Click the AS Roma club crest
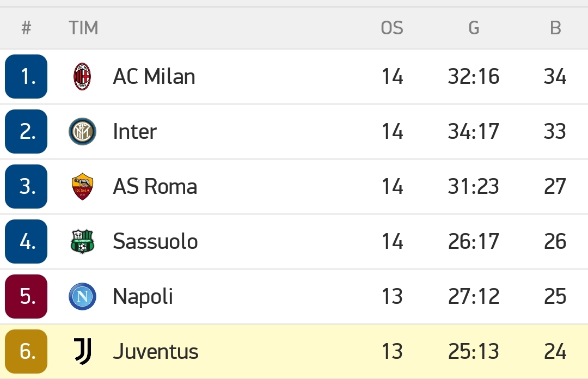This screenshot has height=379, width=588. tap(83, 186)
